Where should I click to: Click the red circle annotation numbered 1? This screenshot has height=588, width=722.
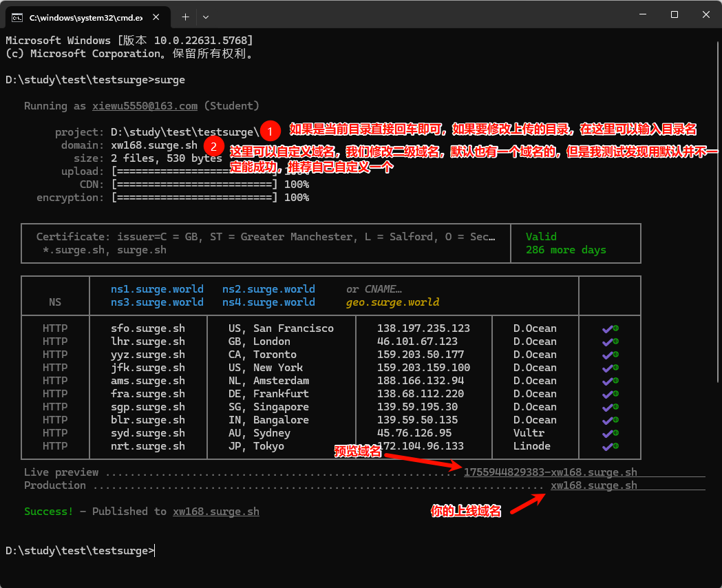pos(271,131)
